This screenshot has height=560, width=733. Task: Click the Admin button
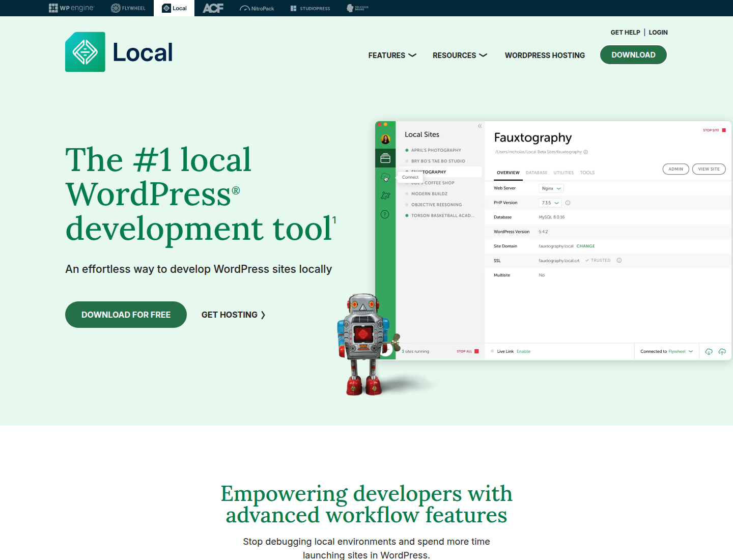tap(676, 169)
